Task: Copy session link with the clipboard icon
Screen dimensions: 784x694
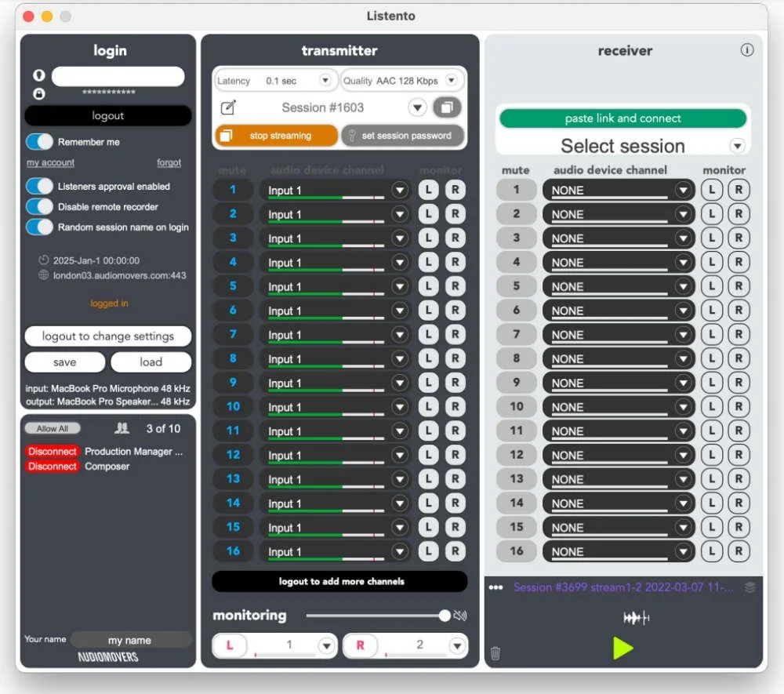Action: coord(447,107)
